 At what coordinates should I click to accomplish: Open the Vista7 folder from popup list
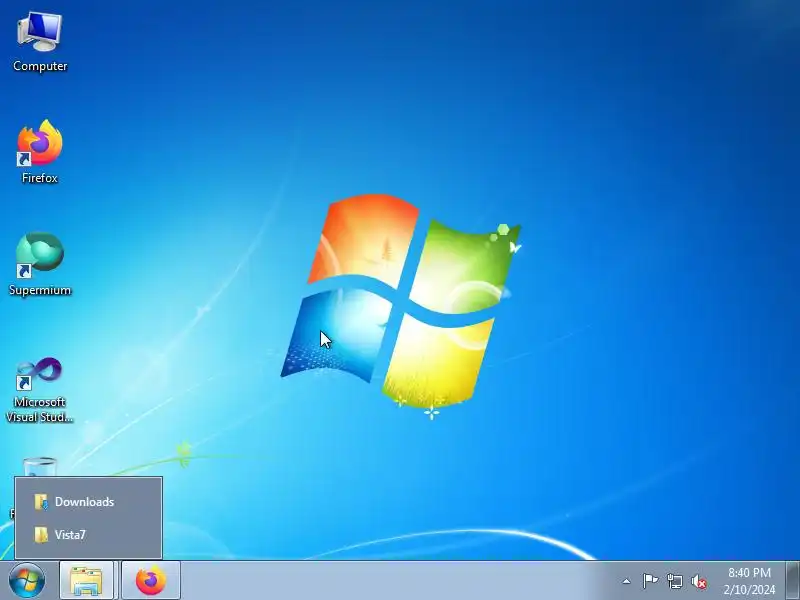tap(88, 535)
